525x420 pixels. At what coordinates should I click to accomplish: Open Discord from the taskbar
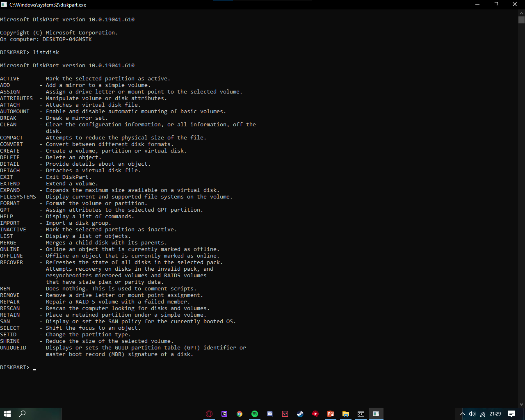(x=270, y=414)
